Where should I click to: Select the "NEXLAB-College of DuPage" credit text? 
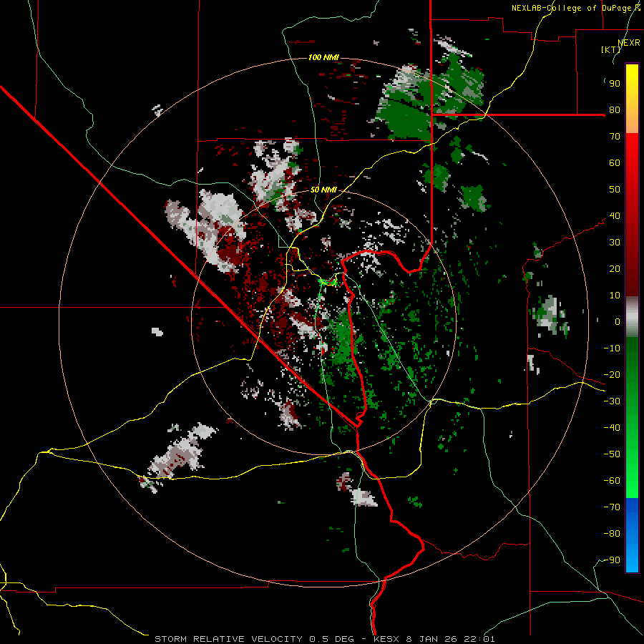click(572, 8)
